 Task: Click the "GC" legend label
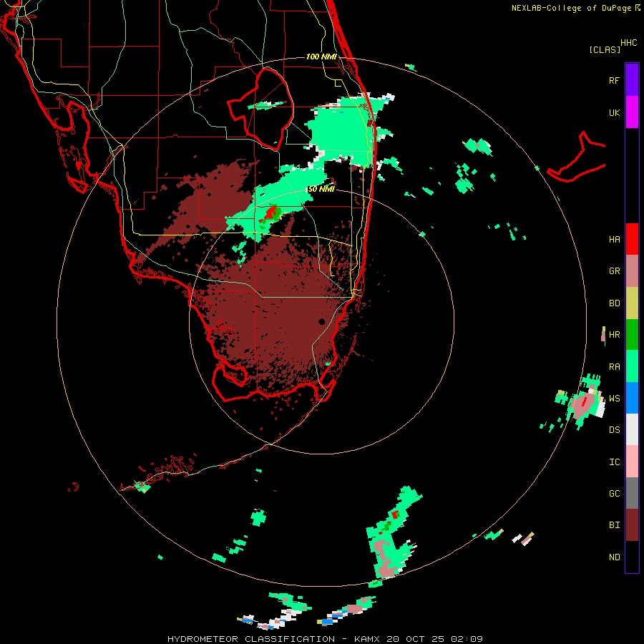point(614,494)
